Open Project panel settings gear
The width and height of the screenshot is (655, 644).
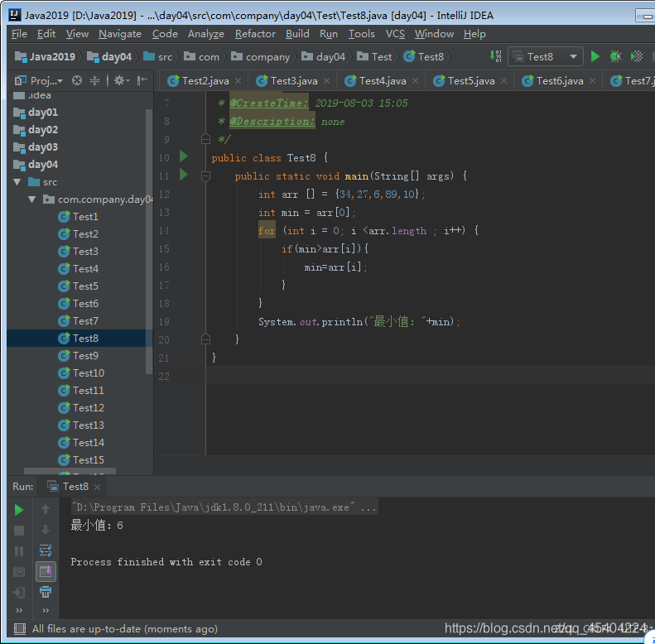[x=121, y=80]
